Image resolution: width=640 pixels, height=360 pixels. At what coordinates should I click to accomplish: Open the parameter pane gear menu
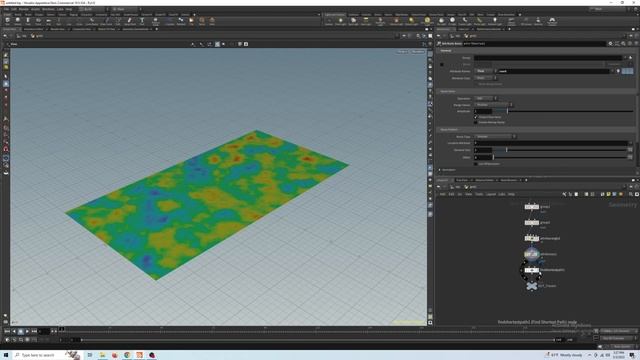(610, 44)
